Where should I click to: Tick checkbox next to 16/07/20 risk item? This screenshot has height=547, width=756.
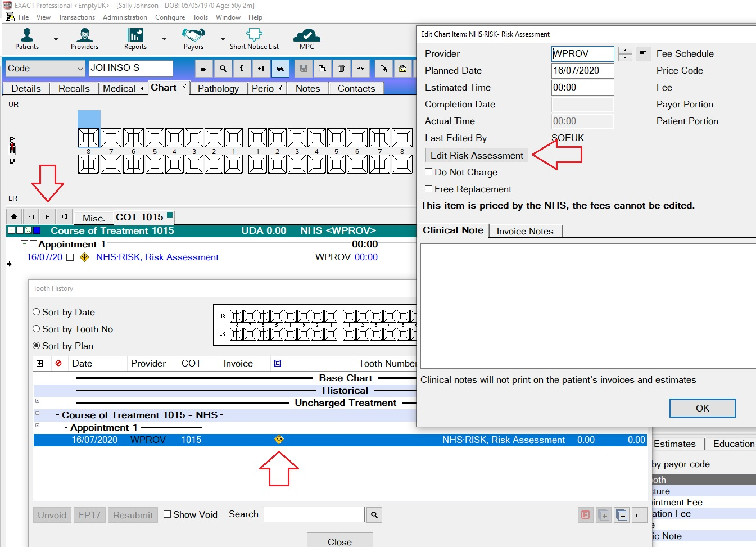pos(70,257)
